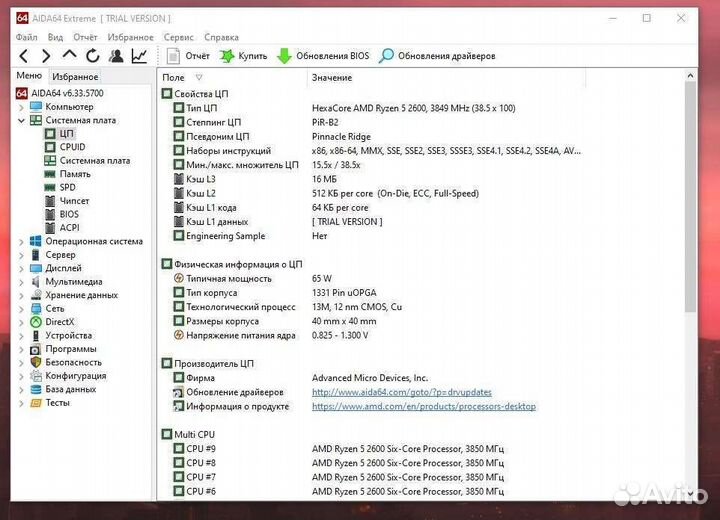Viewport: 720px width, 520px height.
Task: Open the Сервис menu
Action: [179, 36]
